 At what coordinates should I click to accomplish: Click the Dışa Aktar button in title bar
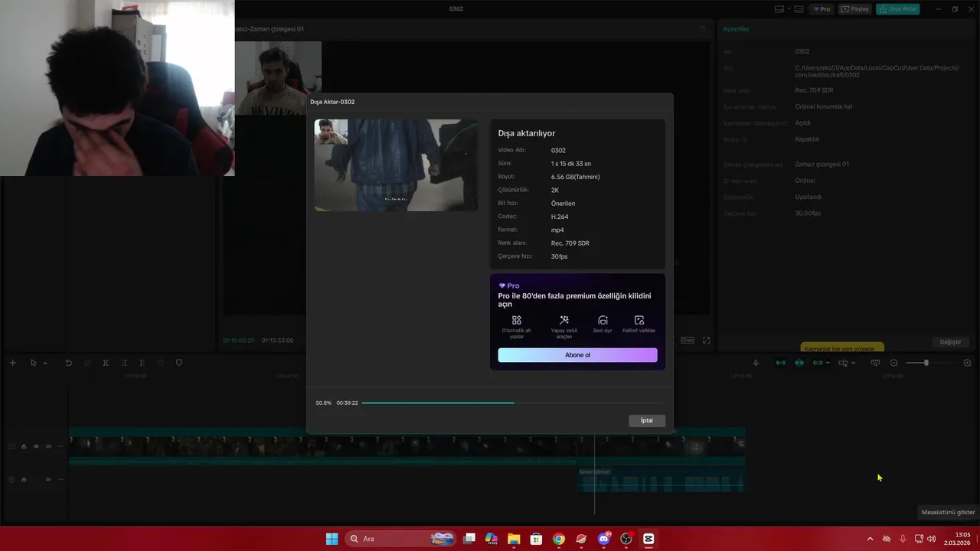click(x=898, y=9)
